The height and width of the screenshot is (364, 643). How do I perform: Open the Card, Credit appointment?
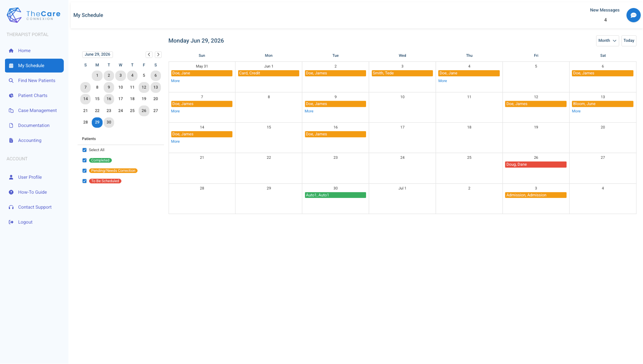click(x=268, y=73)
